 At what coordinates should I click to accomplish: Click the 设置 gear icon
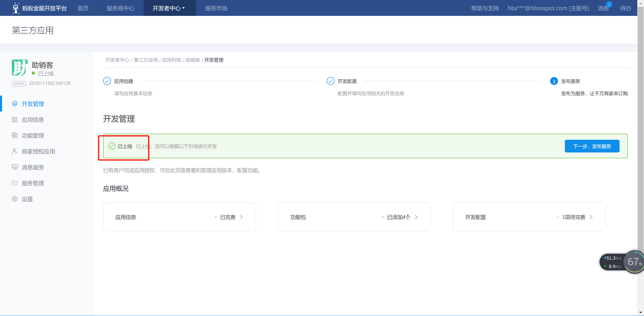15,199
